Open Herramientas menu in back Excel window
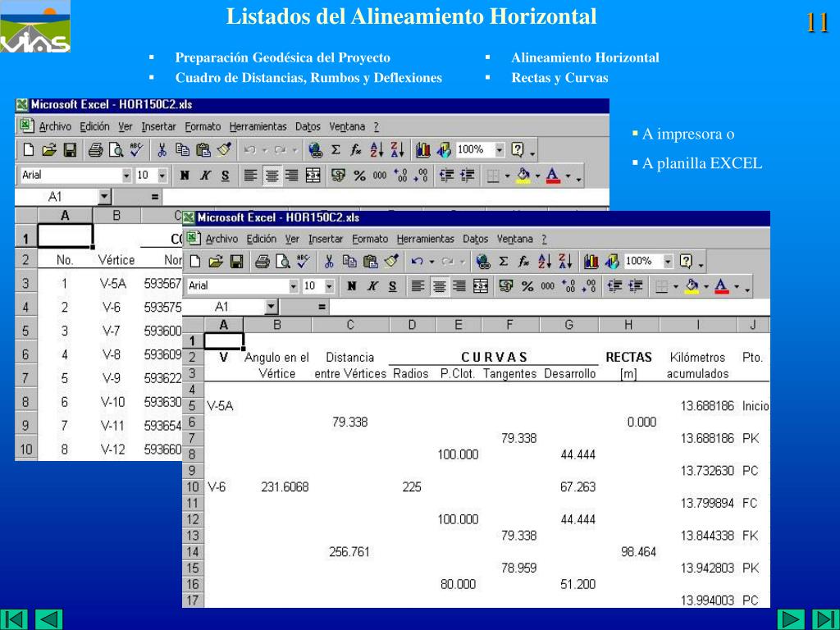Viewport: 840px width, 630px height. click(x=258, y=127)
